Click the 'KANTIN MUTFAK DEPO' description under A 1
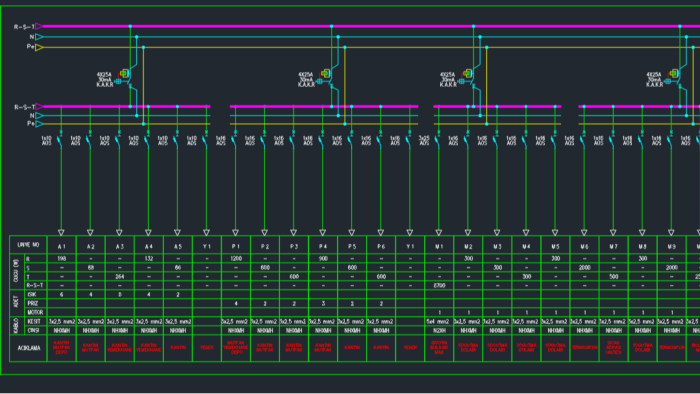 62,348
